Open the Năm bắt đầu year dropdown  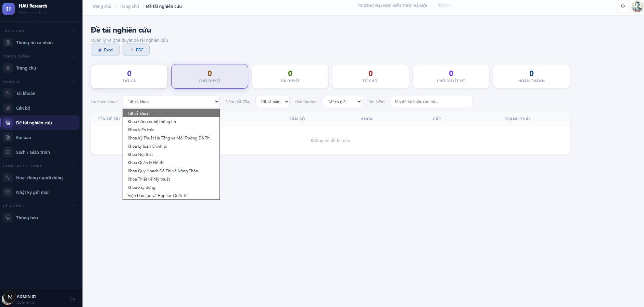click(x=273, y=101)
